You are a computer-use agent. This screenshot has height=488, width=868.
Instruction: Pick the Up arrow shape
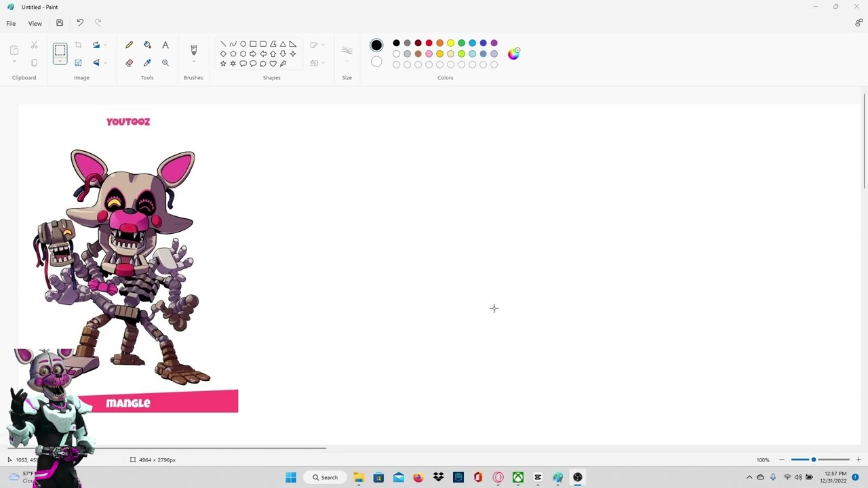point(273,54)
